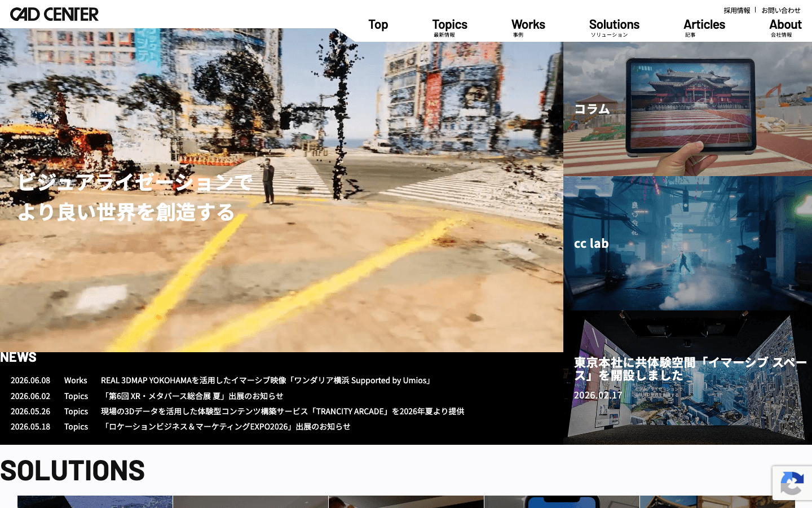This screenshot has height=508, width=812.
Task: Open the Top menu item
Action: pos(378,25)
